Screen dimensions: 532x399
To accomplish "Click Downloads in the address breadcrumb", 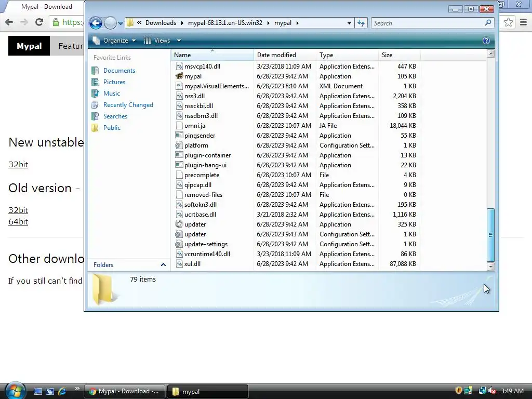I will point(161,23).
